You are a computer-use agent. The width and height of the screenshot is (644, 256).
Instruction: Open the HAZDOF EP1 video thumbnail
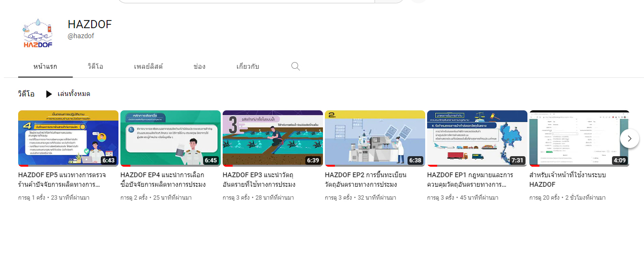(477, 139)
